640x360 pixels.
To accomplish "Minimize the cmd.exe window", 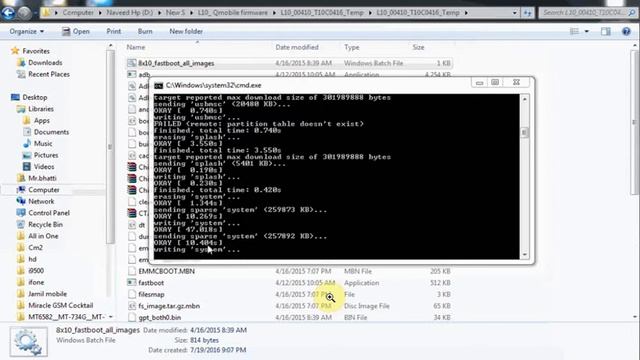I will click(x=480, y=83).
